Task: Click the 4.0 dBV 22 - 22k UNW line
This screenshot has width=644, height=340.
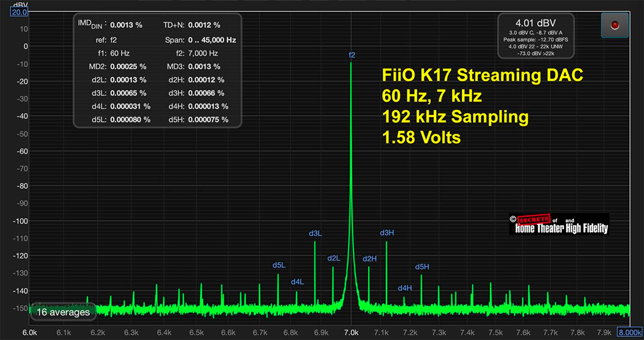Action: [x=536, y=47]
